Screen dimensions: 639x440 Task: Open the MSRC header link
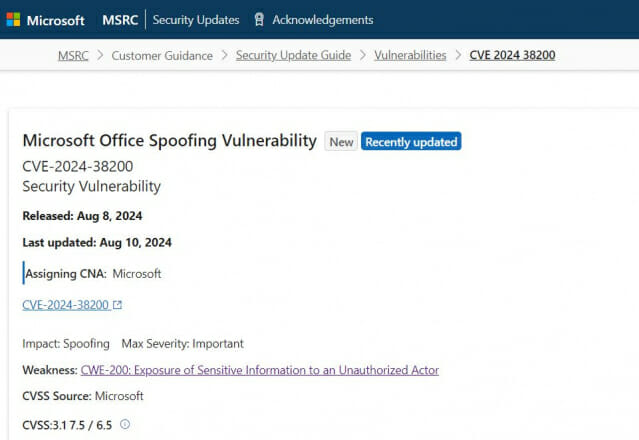(120, 20)
